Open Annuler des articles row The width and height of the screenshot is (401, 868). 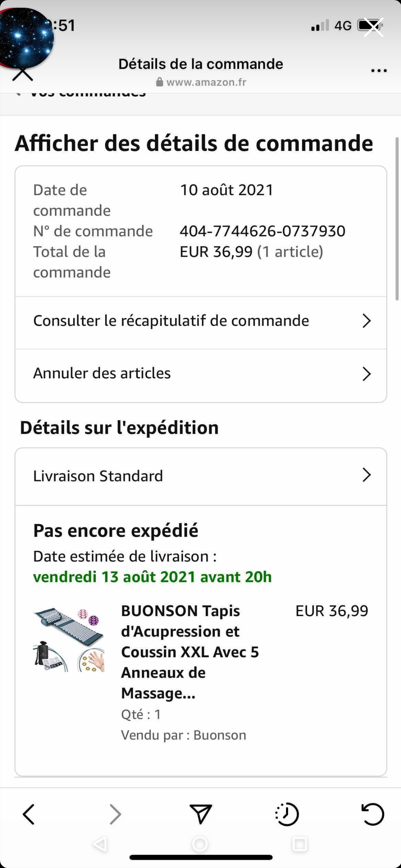pos(201,375)
